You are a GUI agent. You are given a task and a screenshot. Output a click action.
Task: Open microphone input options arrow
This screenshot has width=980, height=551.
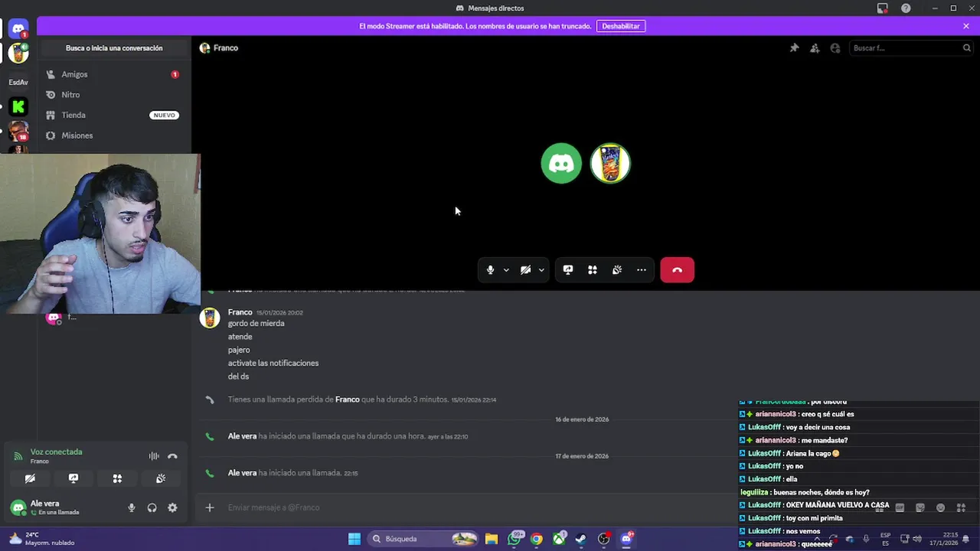click(x=506, y=270)
